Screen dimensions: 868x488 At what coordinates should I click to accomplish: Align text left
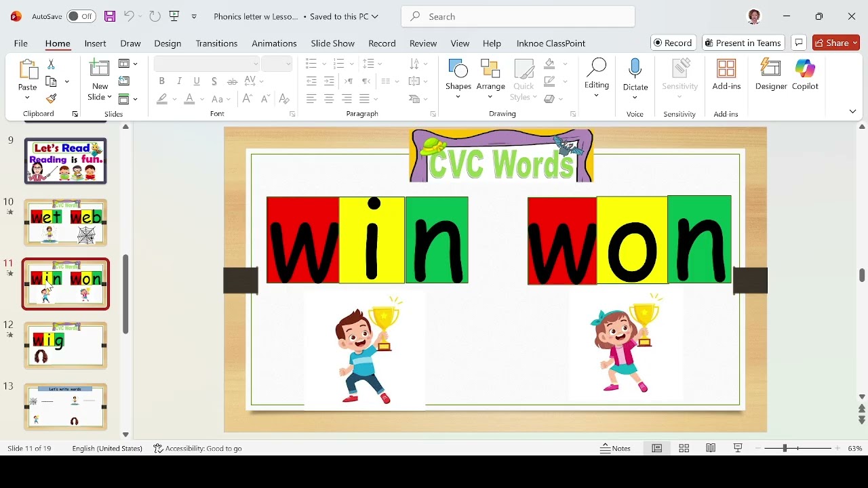[311, 99]
